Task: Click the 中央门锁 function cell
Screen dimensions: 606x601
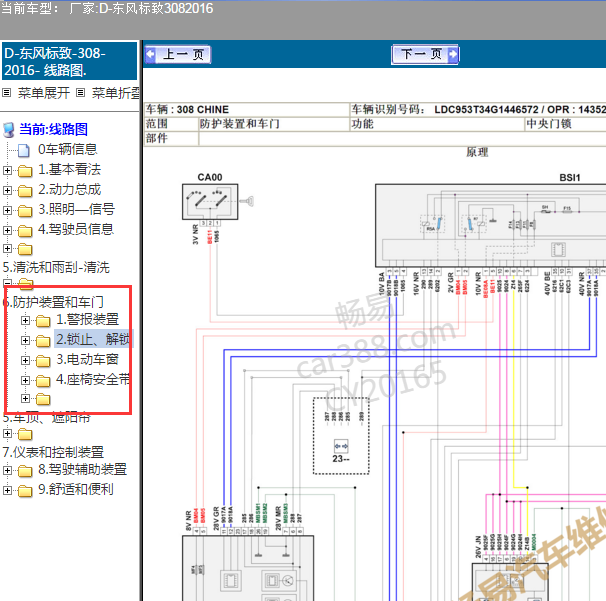Action: (565, 124)
